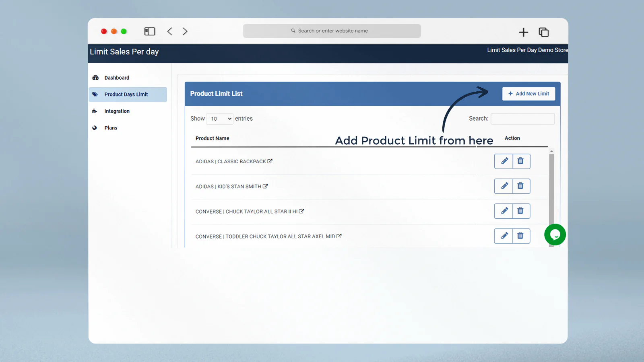Viewport: 644px width, 362px height.
Task: Open the Adidas Classic Backpack product link
Action: point(270,161)
